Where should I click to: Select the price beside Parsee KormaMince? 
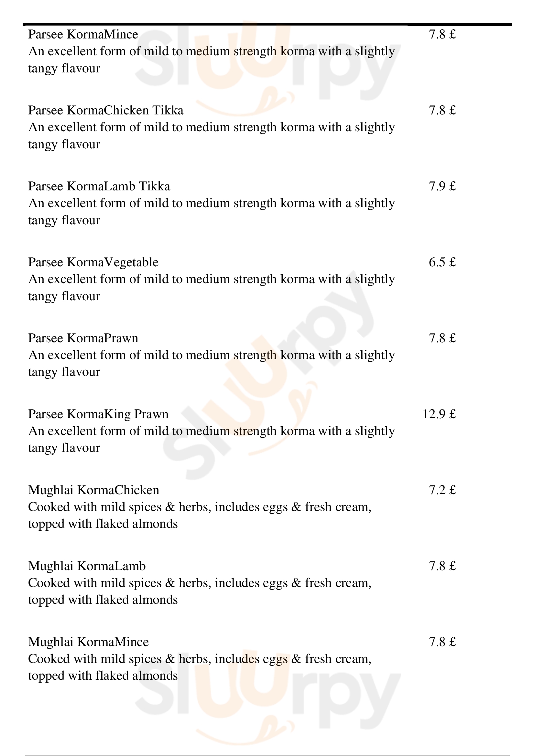(x=442, y=35)
